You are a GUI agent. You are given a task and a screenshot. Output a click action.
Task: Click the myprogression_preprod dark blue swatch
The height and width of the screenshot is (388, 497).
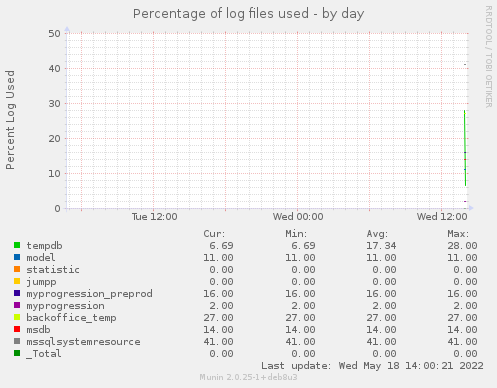(x=17, y=293)
